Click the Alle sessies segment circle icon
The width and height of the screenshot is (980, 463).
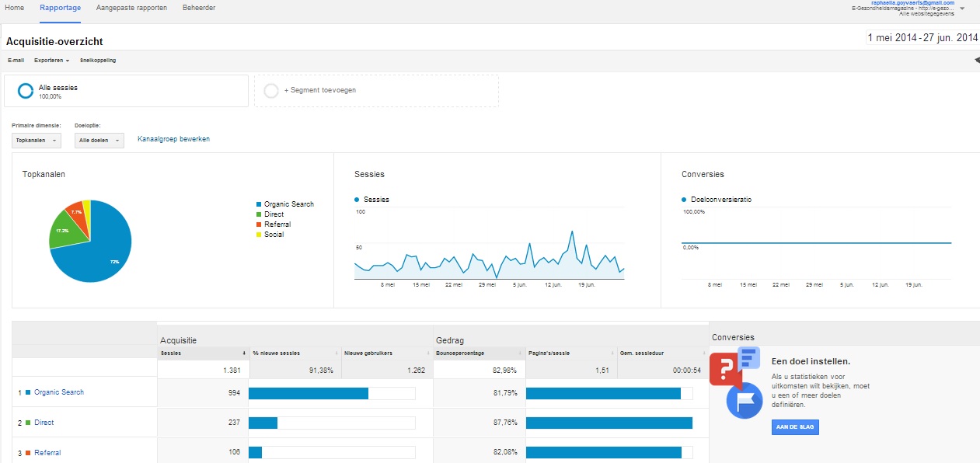(x=26, y=91)
